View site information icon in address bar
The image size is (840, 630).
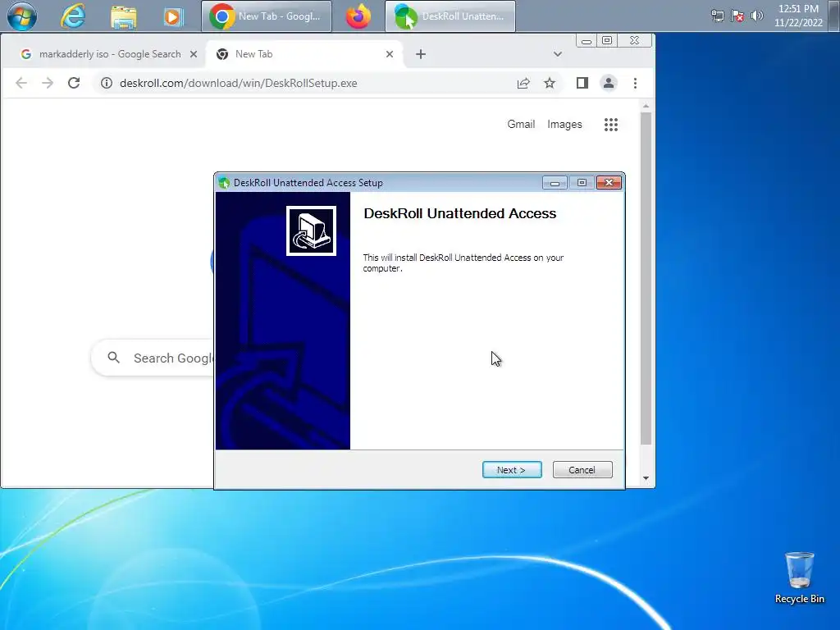(107, 83)
